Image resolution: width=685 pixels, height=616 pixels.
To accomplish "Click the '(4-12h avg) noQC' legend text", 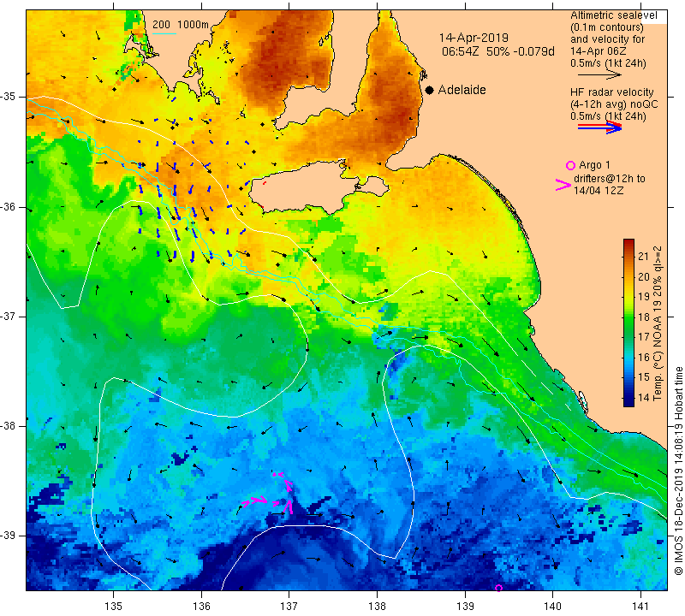I will pyautogui.click(x=614, y=104).
